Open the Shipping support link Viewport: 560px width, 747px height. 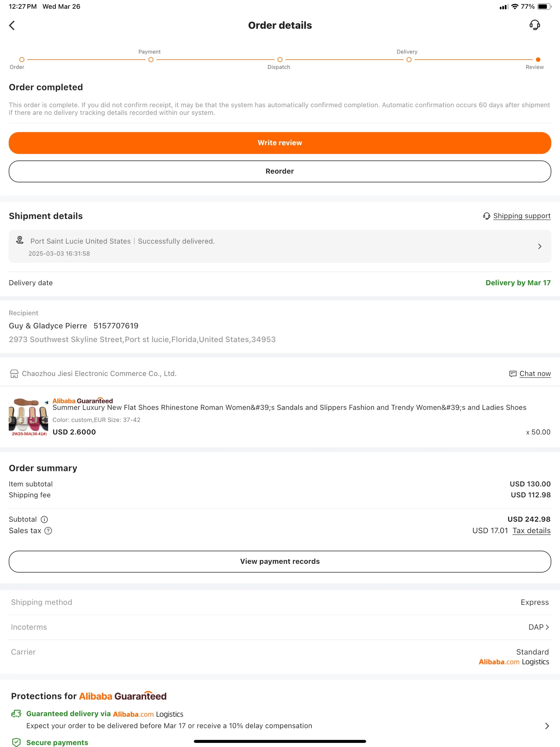521,216
